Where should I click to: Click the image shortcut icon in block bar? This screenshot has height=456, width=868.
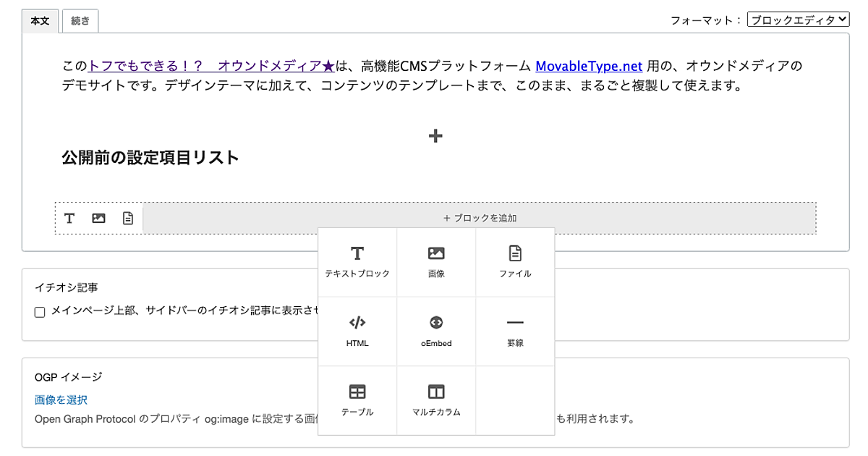click(99, 218)
